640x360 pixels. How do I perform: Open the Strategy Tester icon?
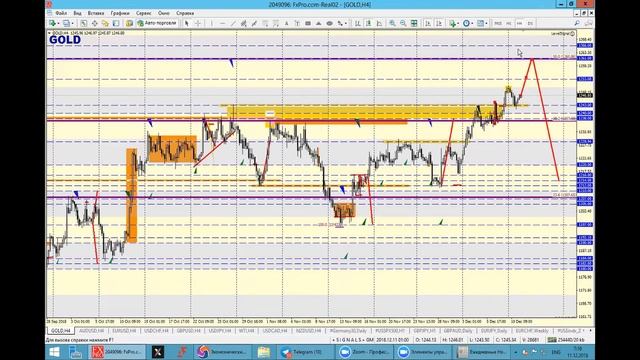tap(129, 23)
